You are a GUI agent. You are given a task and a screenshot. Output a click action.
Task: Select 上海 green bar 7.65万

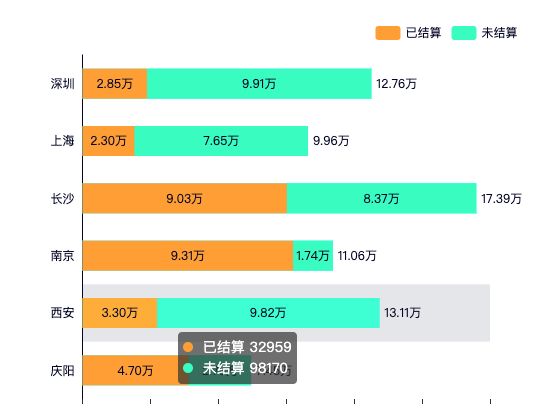[221, 141]
